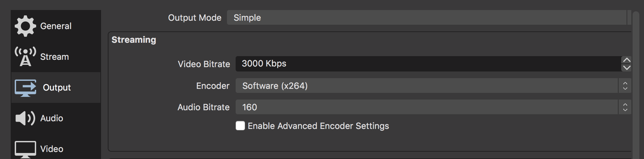Decrease video bitrate with down arrow
644x159 pixels.
pyautogui.click(x=626, y=68)
